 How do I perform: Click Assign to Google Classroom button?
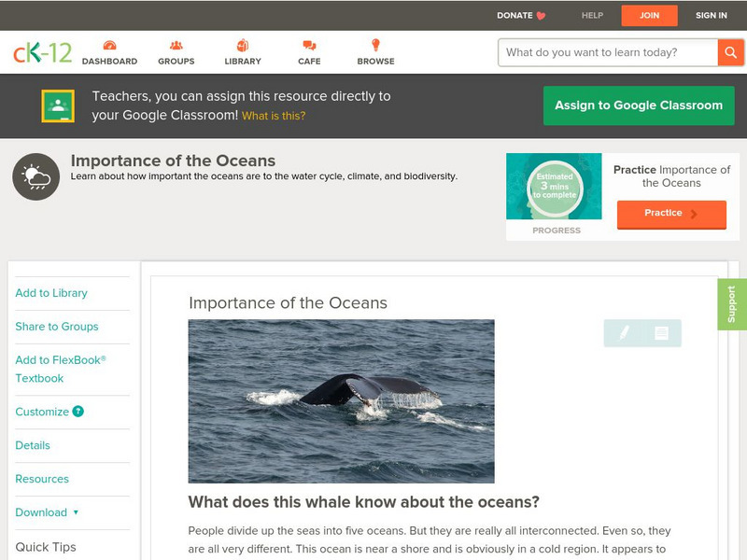639,105
